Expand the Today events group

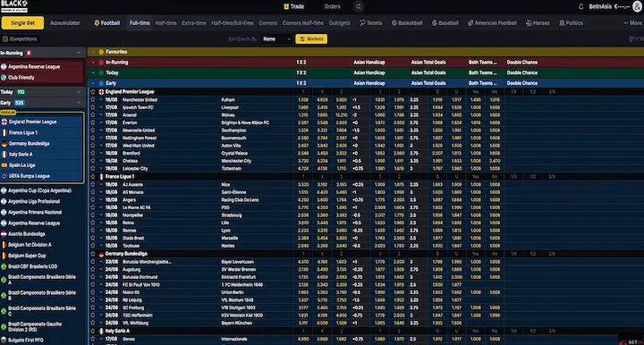pos(93,73)
